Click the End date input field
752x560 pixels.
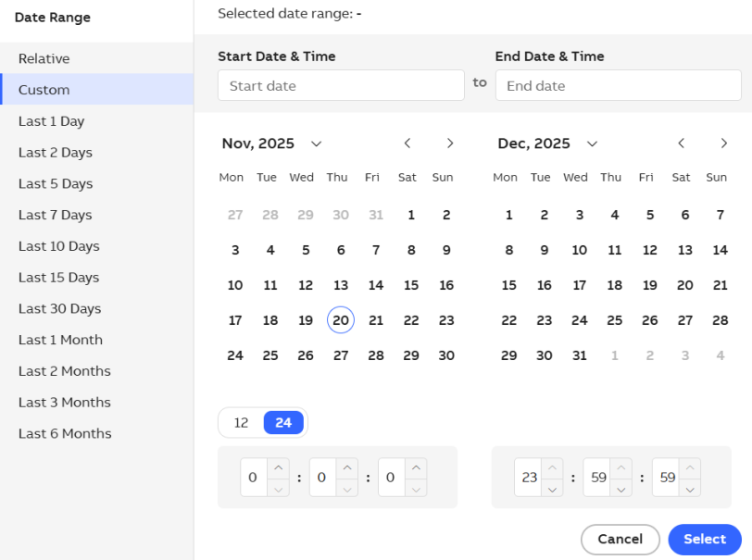pos(618,86)
